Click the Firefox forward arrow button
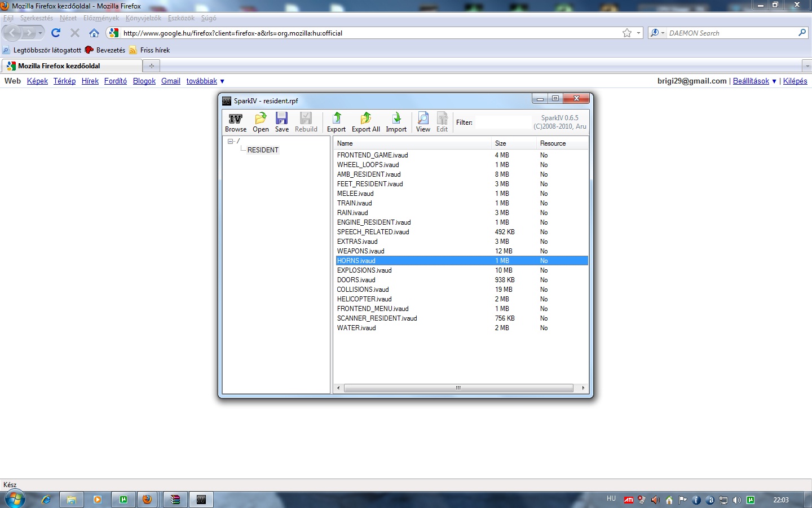The width and height of the screenshot is (812, 508). [29, 33]
